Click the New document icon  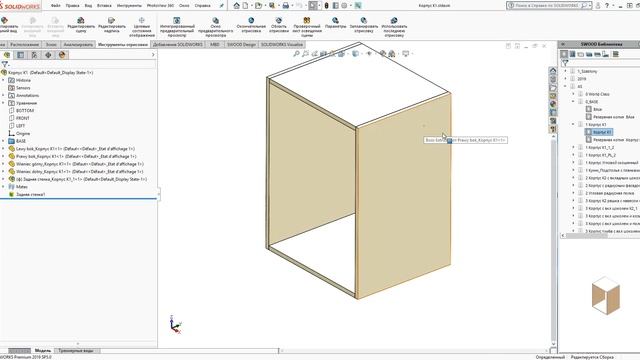point(245,6)
